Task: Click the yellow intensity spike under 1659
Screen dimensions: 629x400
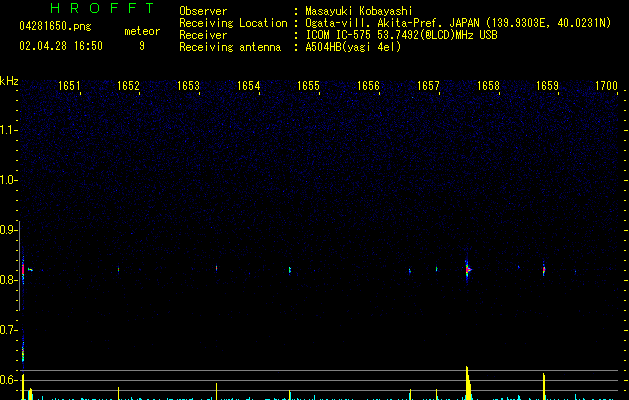Action: pos(544,386)
